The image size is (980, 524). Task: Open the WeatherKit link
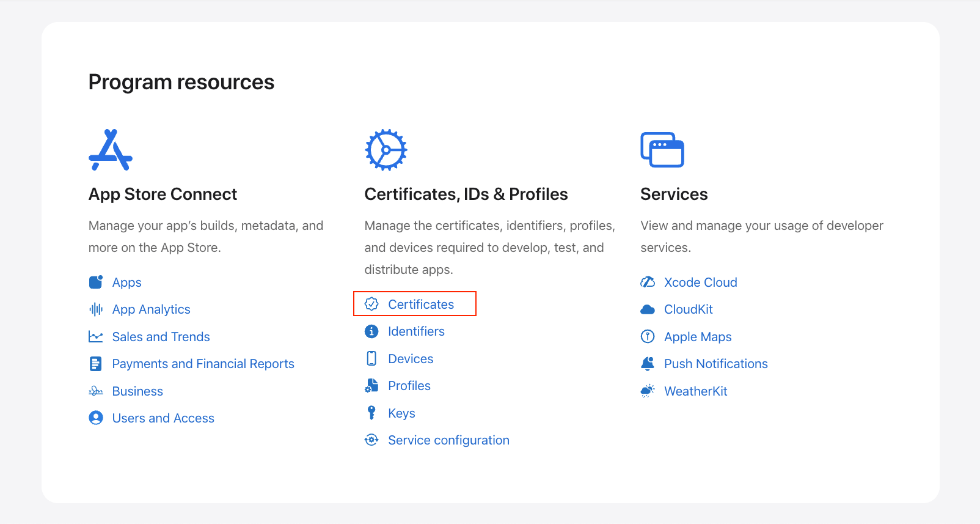click(x=696, y=391)
